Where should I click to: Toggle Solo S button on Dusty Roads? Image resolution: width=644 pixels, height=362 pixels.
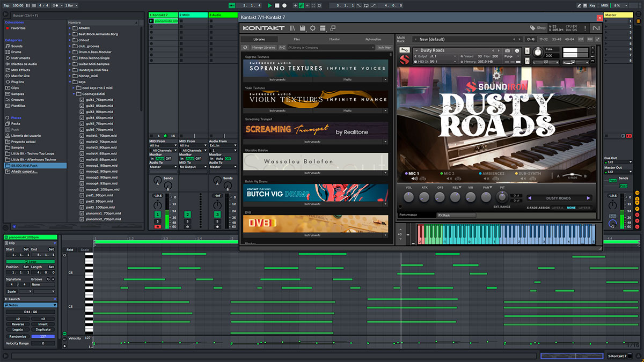pyautogui.click(x=528, y=51)
